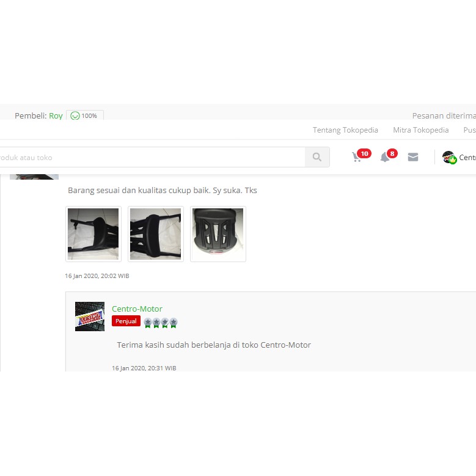Click the seller star rating badges

161,323
